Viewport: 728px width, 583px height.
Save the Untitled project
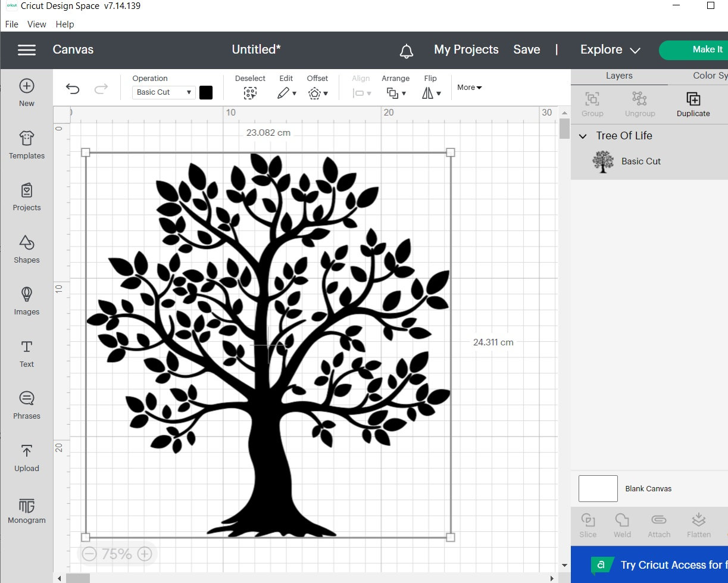[x=526, y=50]
